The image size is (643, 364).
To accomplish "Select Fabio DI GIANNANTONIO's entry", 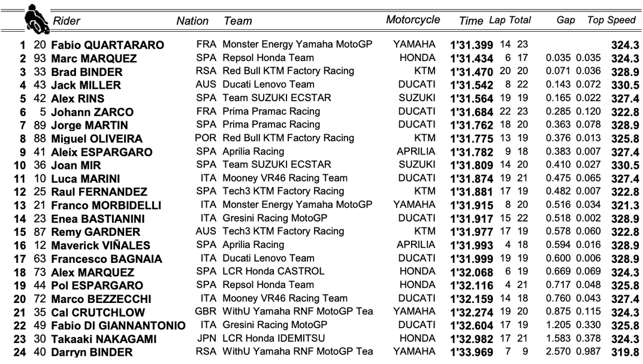I will pyautogui.click(x=118, y=326).
